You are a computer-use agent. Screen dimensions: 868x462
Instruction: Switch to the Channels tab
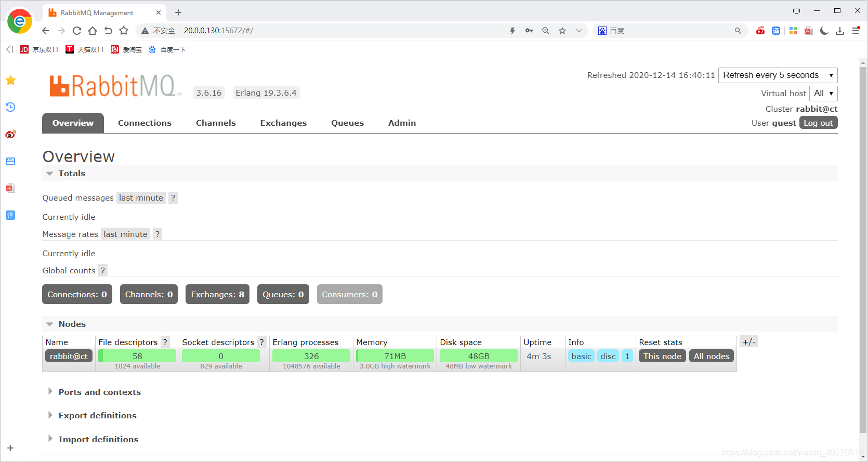pyautogui.click(x=216, y=123)
